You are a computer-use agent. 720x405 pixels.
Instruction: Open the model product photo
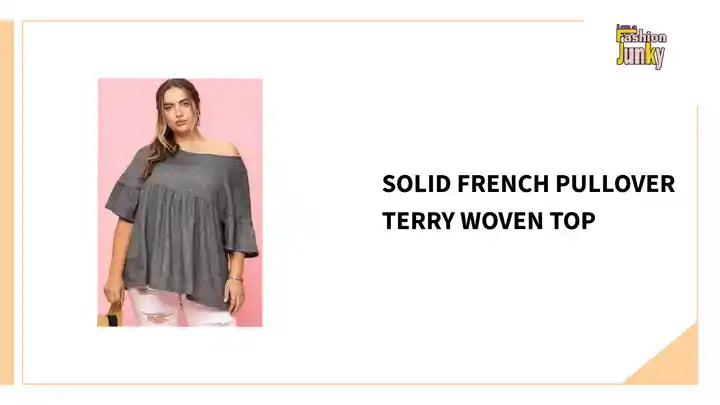[x=180, y=202]
